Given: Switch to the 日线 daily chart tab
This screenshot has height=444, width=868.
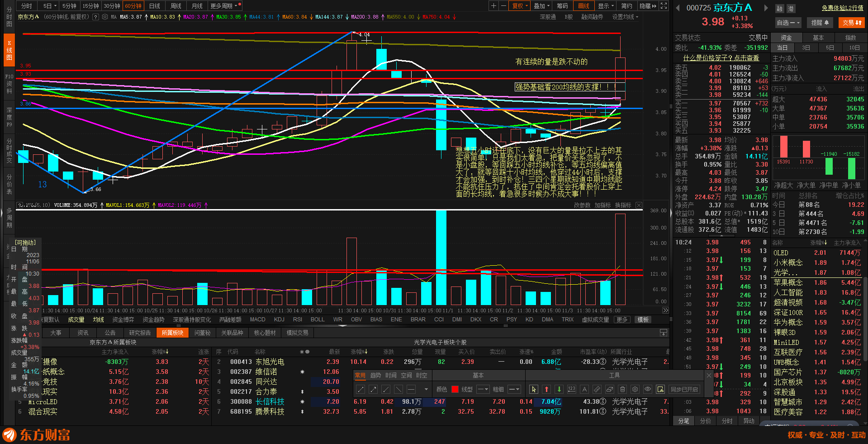Looking at the screenshot, I should 155,6.
